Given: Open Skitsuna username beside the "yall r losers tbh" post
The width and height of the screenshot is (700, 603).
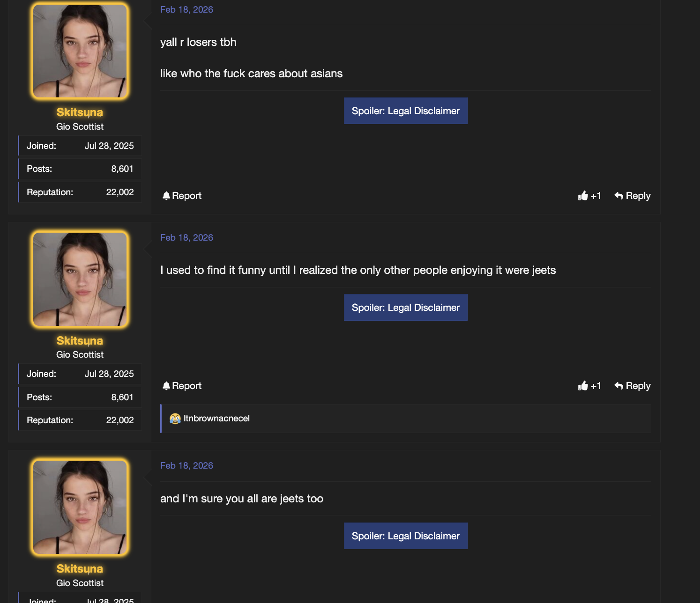Looking at the screenshot, I should click(x=80, y=112).
